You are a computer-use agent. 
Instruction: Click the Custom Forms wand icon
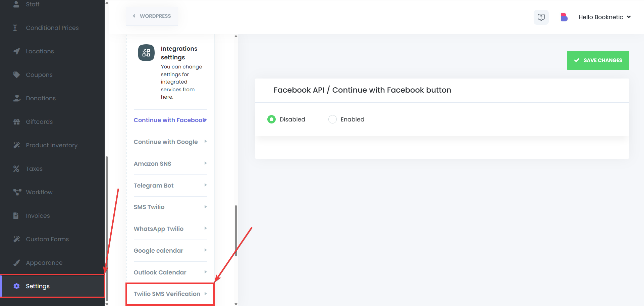coord(16,239)
